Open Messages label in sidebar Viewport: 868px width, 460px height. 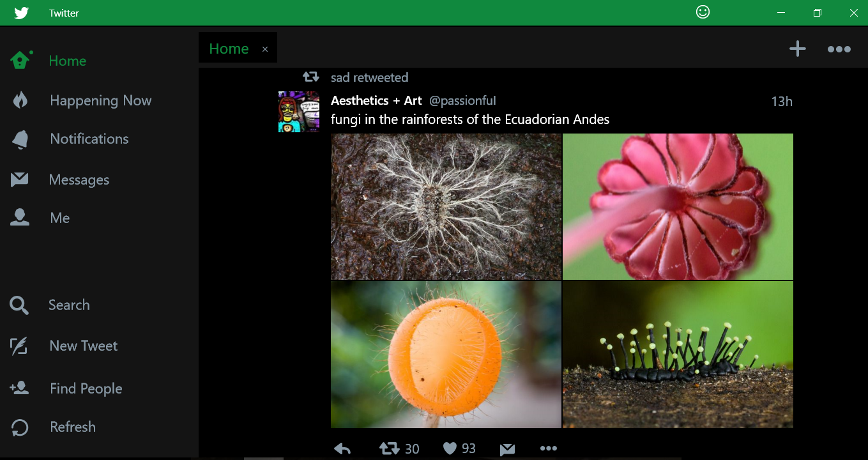point(79,180)
